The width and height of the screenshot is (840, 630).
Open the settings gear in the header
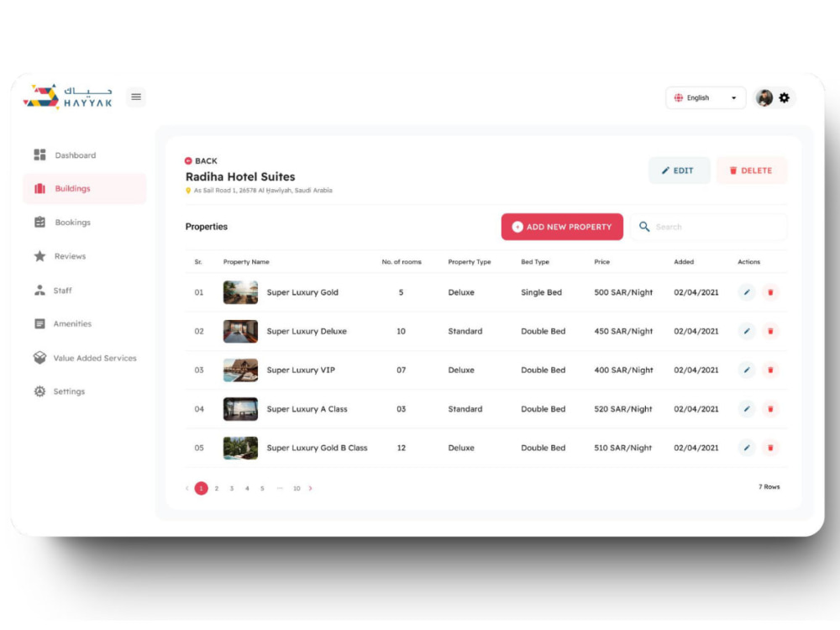(784, 97)
